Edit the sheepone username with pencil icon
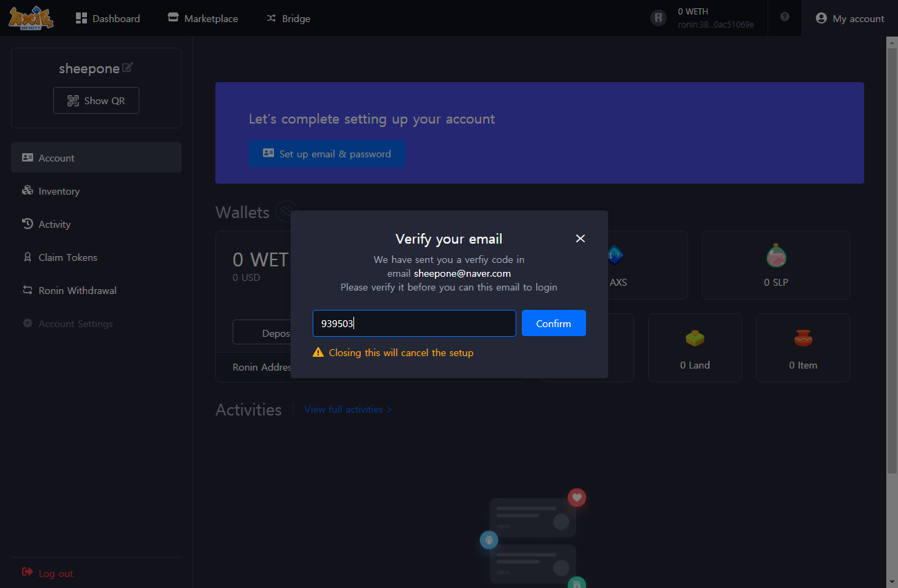 (x=128, y=68)
